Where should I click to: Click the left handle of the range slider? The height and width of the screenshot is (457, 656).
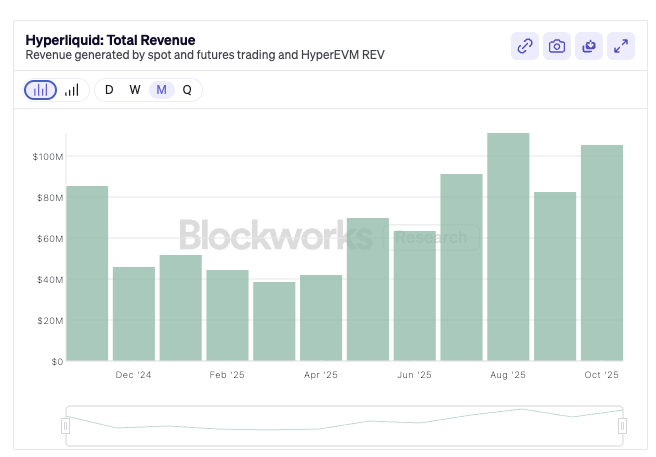(x=66, y=426)
